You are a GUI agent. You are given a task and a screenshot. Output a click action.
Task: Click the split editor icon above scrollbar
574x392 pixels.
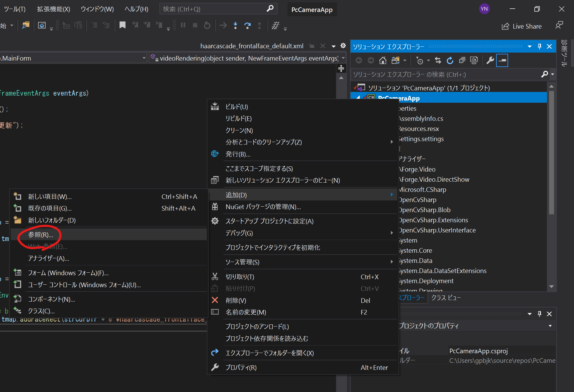(x=341, y=68)
